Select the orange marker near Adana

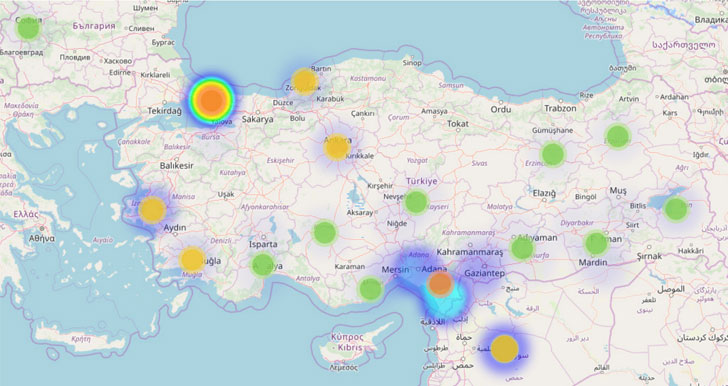click(440, 283)
